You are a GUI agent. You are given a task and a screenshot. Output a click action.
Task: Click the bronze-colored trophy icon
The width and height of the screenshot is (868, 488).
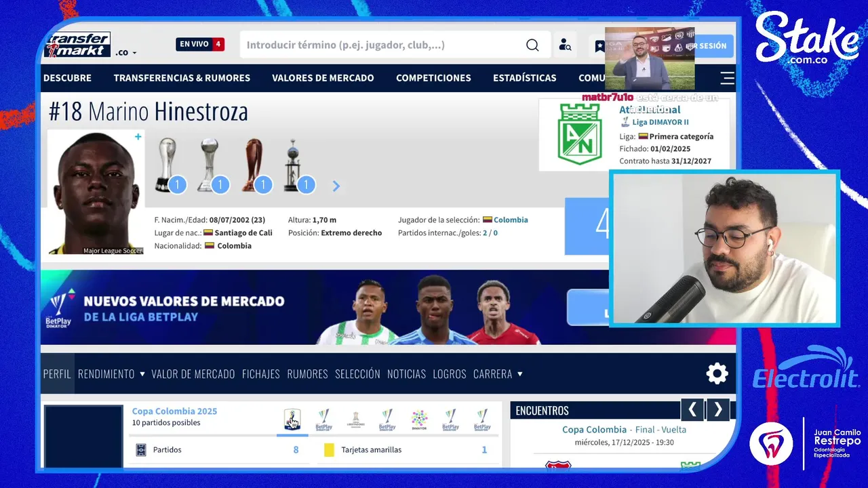[x=253, y=165]
